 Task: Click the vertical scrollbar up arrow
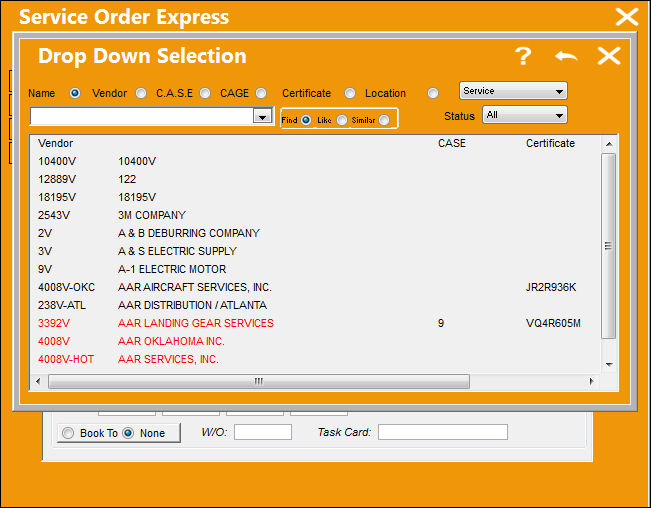pos(609,144)
